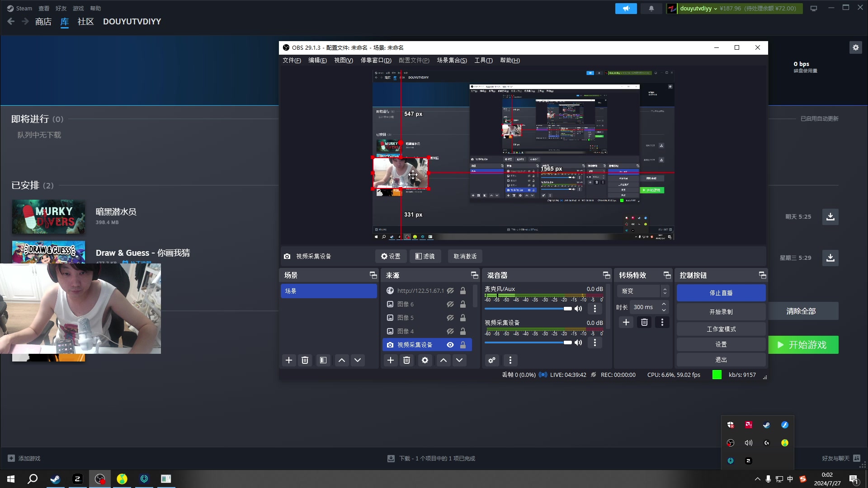
Task: Click the remove source trash icon
Action: click(x=406, y=360)
